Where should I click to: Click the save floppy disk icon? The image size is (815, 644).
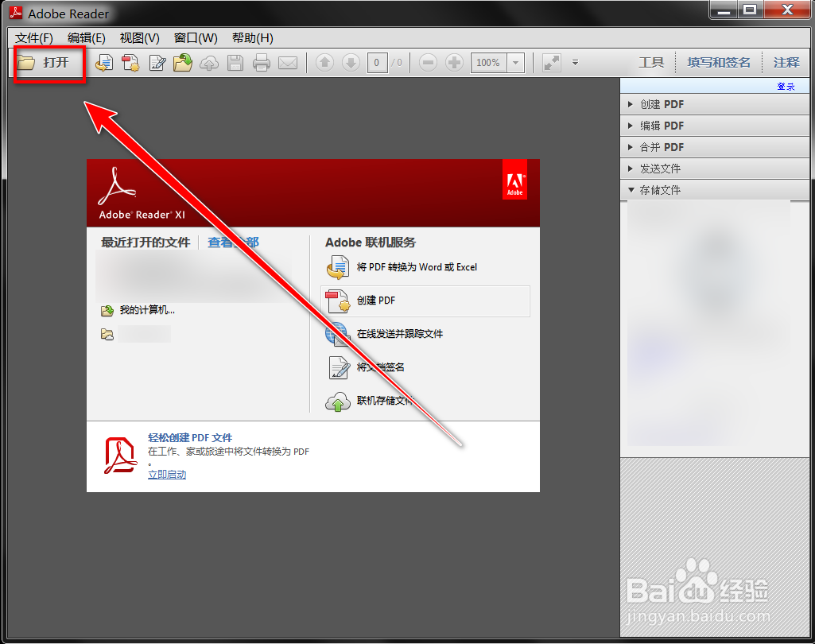(235, 63)
